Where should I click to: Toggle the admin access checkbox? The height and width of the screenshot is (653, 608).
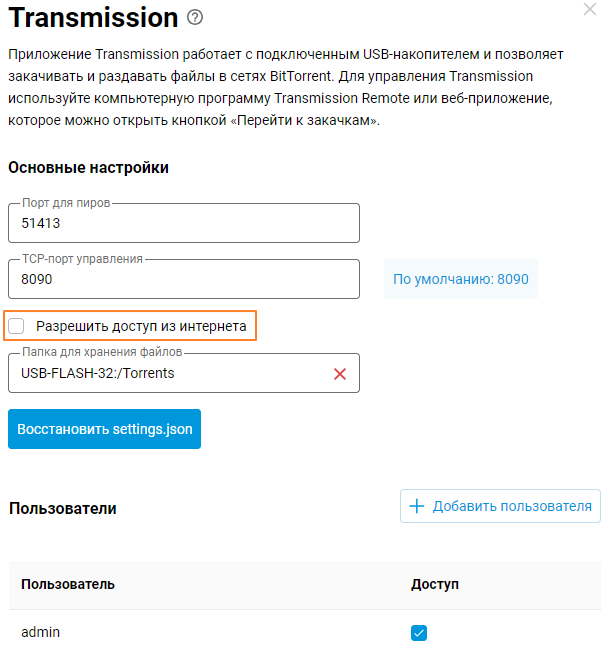[419, 632]
